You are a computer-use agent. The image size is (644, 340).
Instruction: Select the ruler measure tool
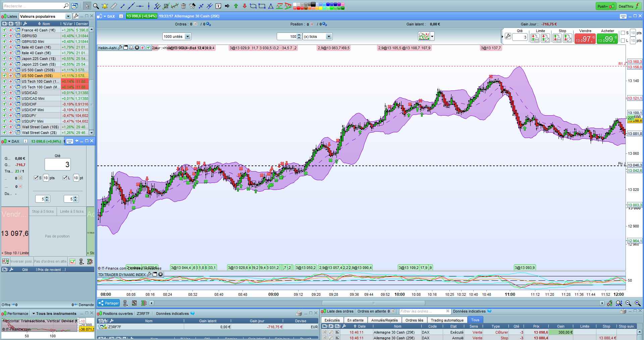coord(114,6)
